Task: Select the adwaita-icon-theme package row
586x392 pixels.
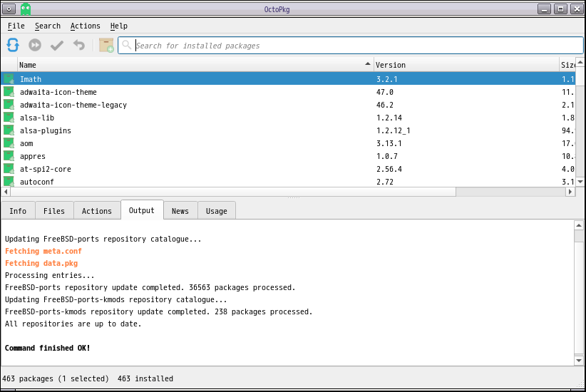Action: pos(58,92)
